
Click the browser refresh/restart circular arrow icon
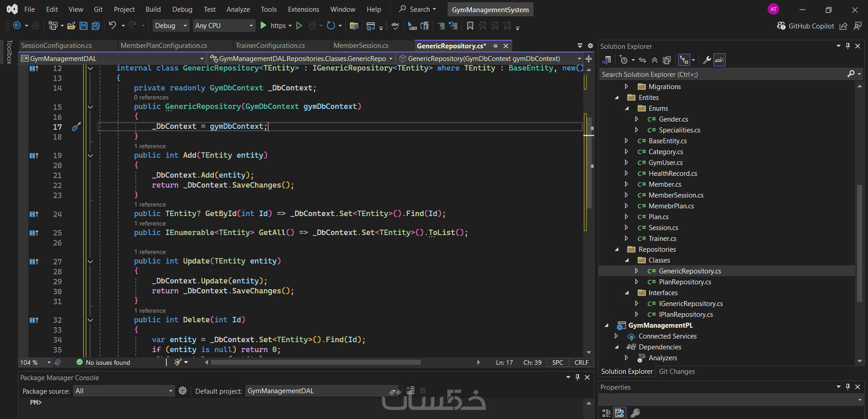[x=331, y=26]
